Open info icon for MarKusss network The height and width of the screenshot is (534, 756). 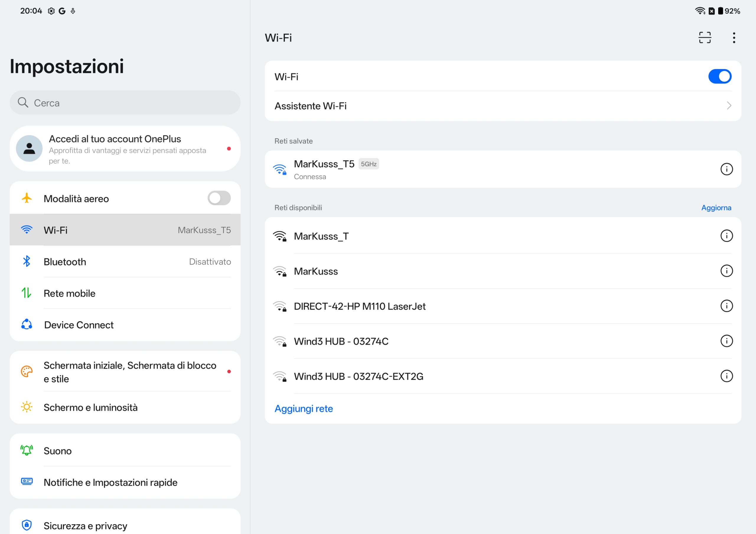point(726,271)
